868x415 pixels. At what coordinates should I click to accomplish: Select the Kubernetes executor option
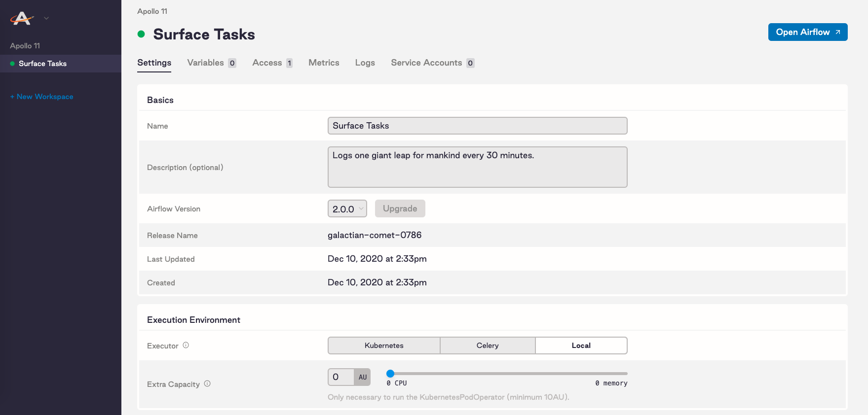[x=384, y=346]
